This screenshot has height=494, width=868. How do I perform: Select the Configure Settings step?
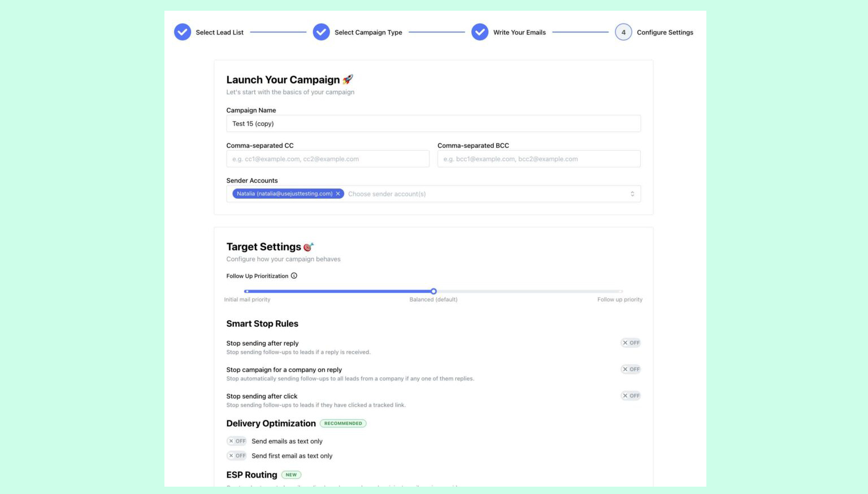[665, 32]
